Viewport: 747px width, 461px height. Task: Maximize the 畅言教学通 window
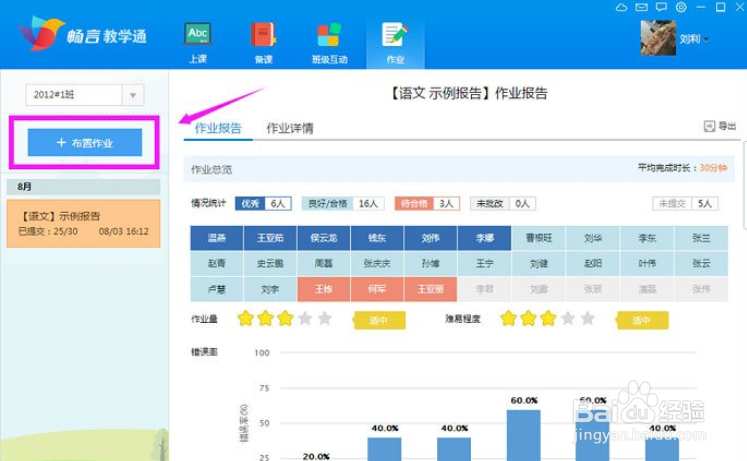[721, 7]
